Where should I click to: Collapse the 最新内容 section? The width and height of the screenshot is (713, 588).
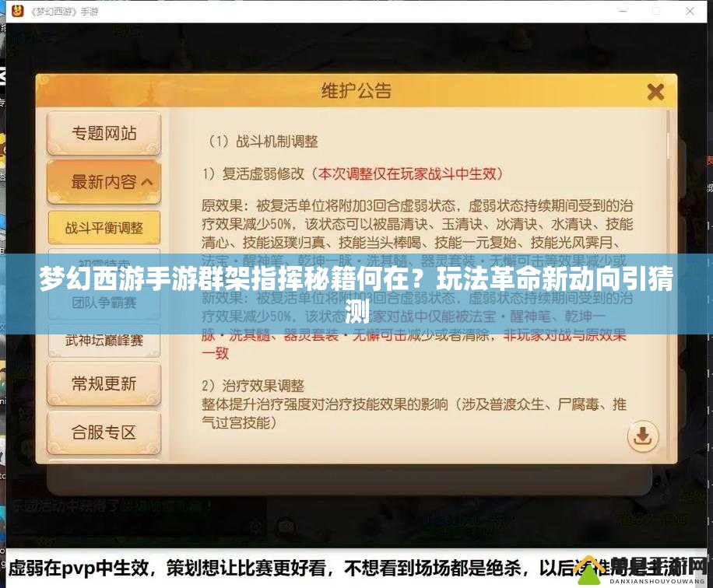click(104, 182)
